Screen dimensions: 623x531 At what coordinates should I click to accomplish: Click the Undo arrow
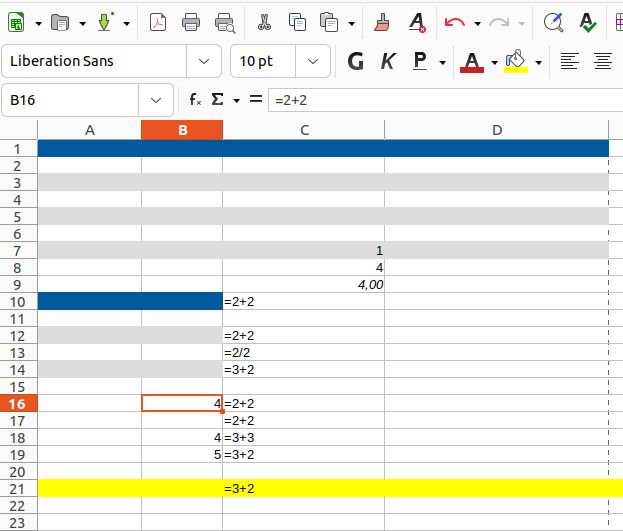click(455, 23)
